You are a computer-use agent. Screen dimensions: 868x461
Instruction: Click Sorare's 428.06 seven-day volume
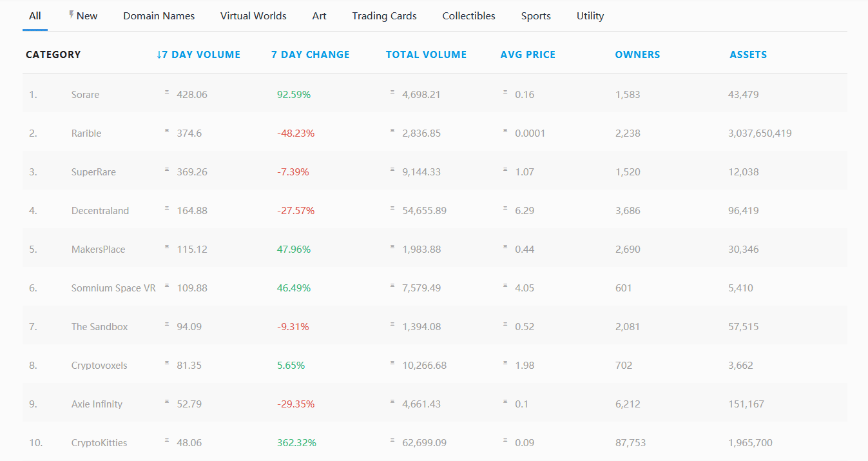tap(192, 94)
